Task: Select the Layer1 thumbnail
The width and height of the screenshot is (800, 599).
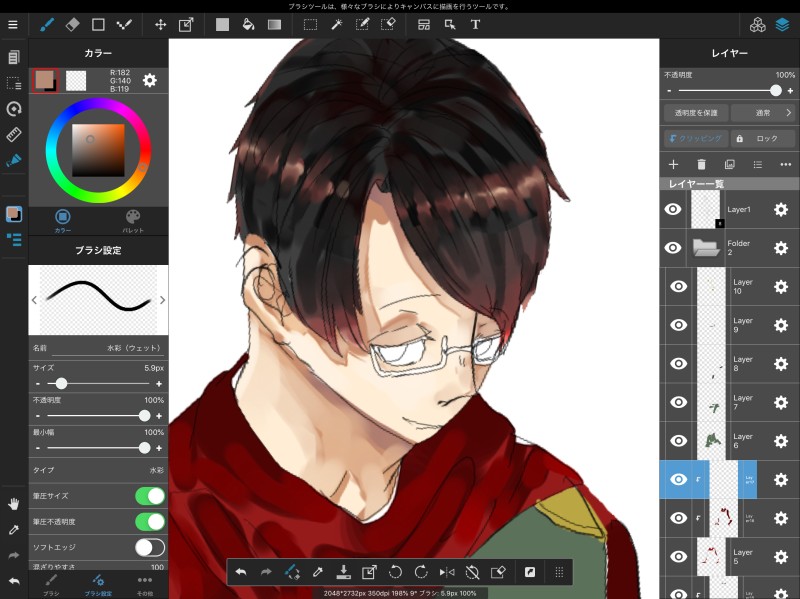Action: pos(706,209)
